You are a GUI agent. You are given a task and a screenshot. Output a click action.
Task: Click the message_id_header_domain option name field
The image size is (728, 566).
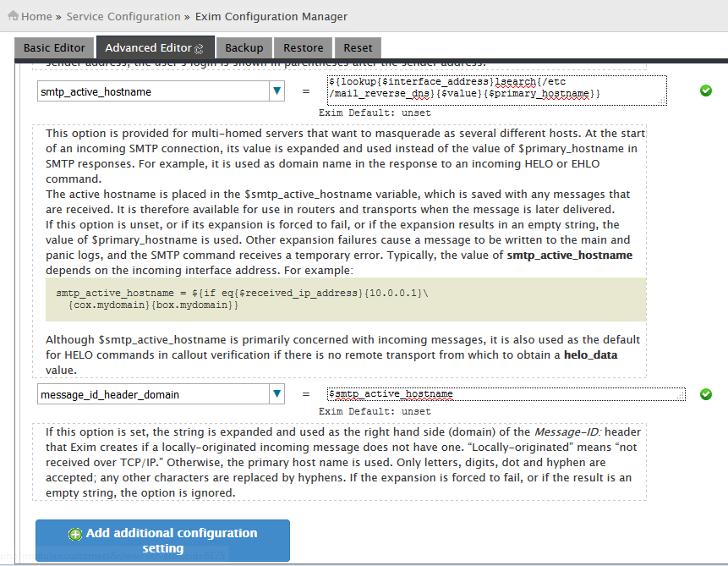(x=152, y=394)
